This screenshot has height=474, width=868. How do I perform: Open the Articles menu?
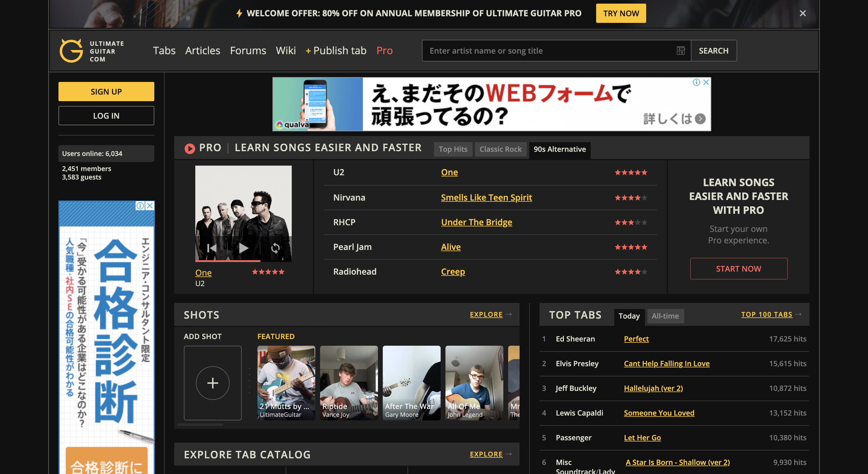[x=203, y=51]
